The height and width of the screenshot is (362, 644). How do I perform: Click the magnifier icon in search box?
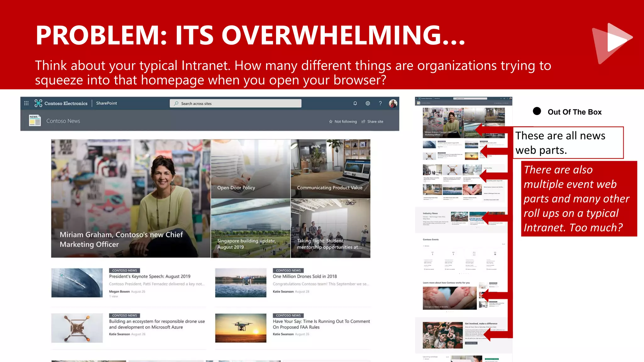click(x=176, y=103)
